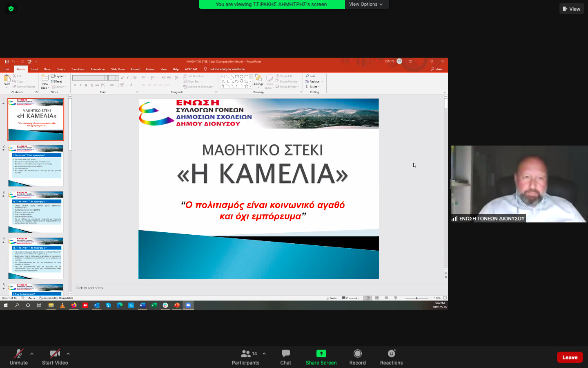Expand video options arrow next to Start Video
Image resolution: width=588 pixels, height=368 pixels.
click(x=68, y=354)
